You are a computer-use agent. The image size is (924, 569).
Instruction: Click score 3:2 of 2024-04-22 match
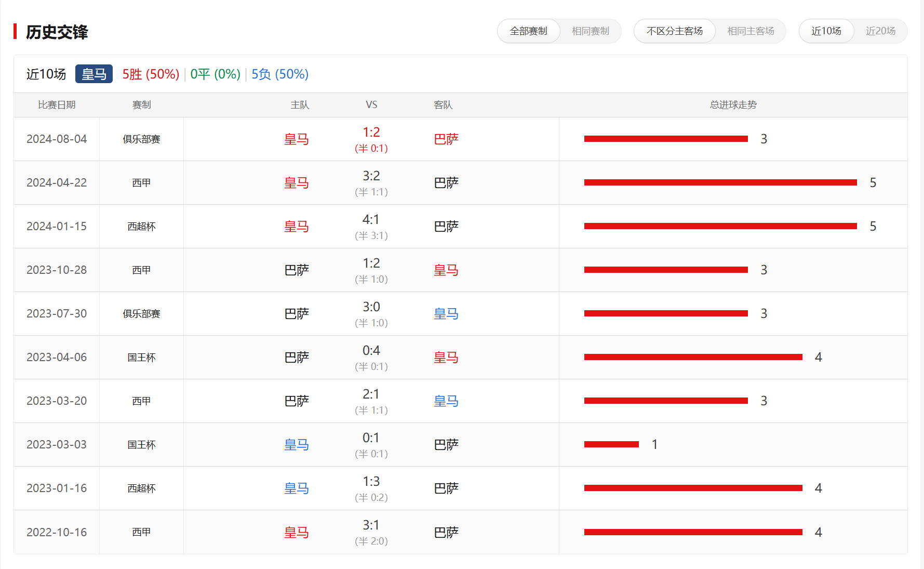tap(371, 176)
